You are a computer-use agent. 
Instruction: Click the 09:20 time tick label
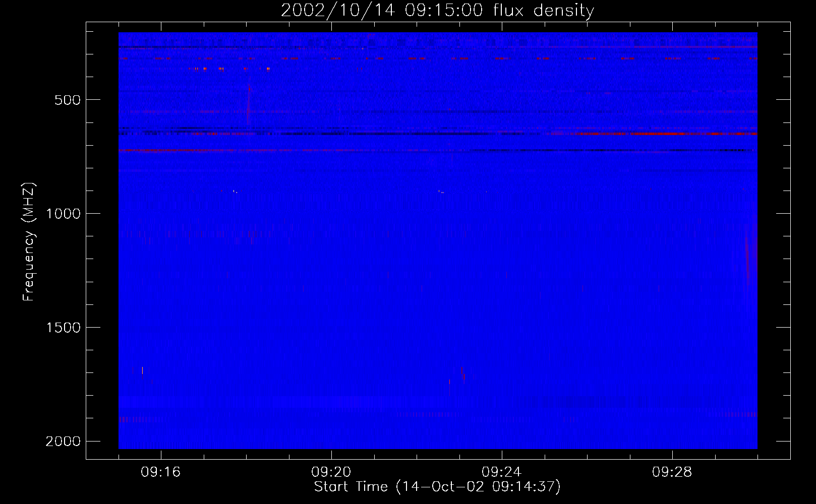331,472
